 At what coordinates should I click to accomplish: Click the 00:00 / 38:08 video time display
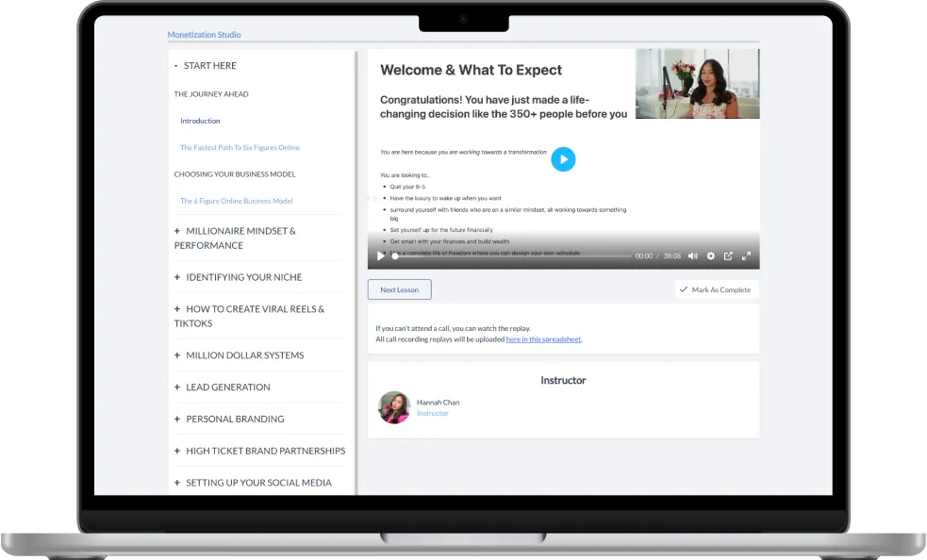658,256
